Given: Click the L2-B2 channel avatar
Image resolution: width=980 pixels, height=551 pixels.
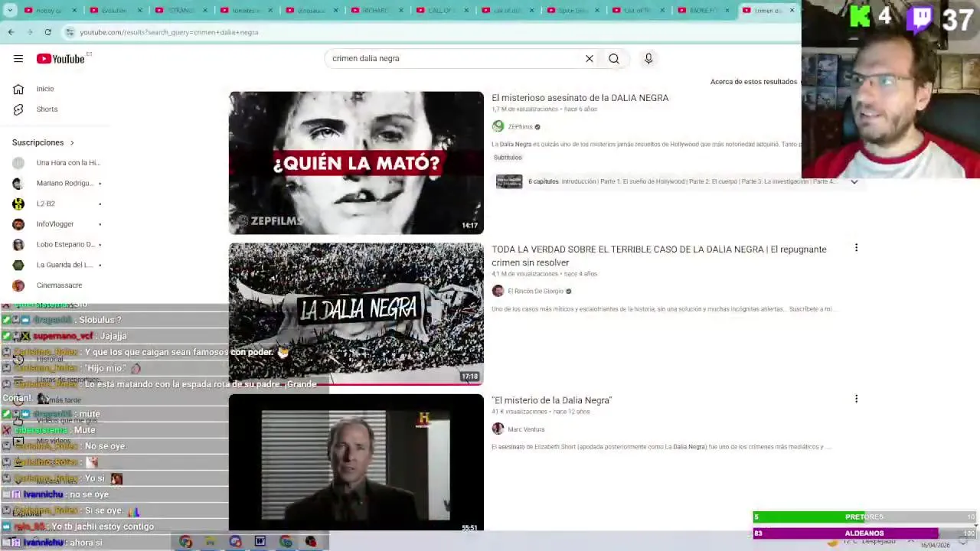Looking at the screenshot, I should click(x=18, y=204).
